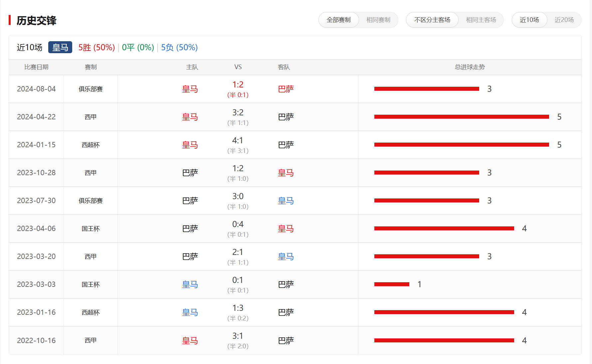Click the 比赛日期 column header
Screen dimensions: 592x364
pos(36,67)
